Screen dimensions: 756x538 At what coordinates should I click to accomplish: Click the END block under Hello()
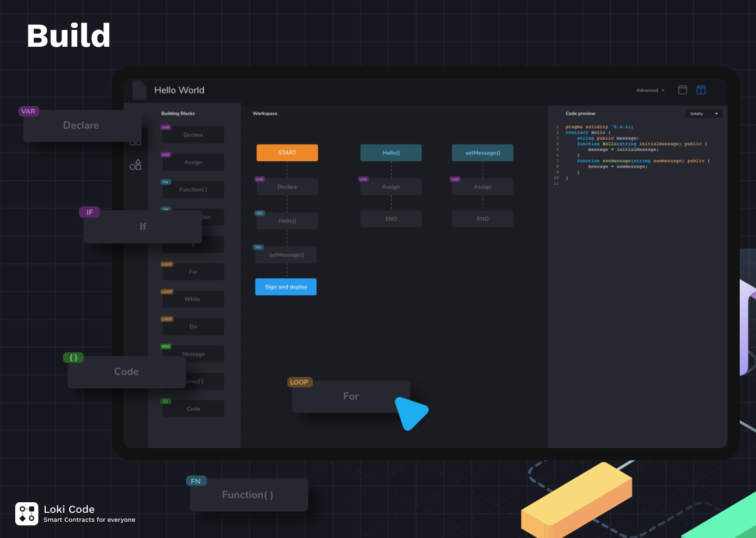click(391, 219)
